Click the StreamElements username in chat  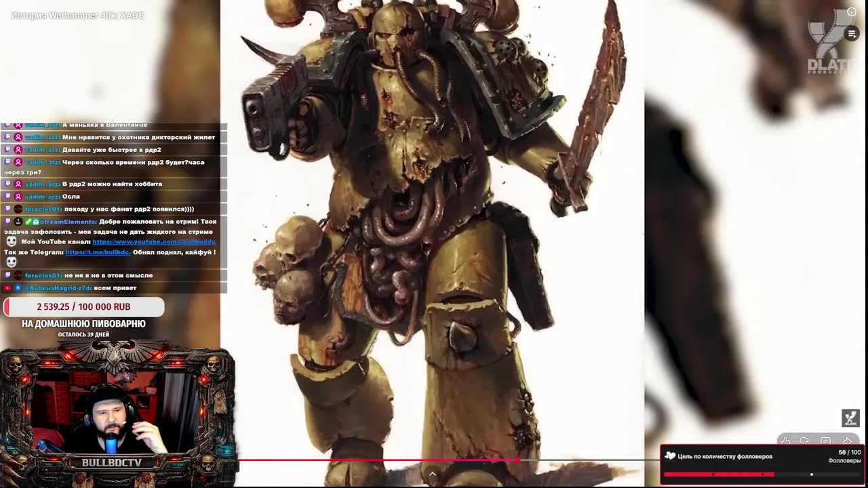coord(68,222)
